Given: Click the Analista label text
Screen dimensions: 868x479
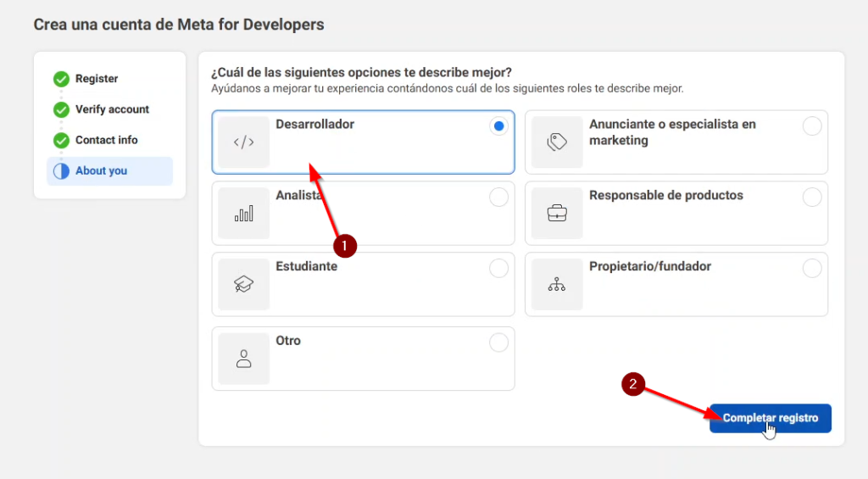Looking at the screenshot, I should 299,195.
